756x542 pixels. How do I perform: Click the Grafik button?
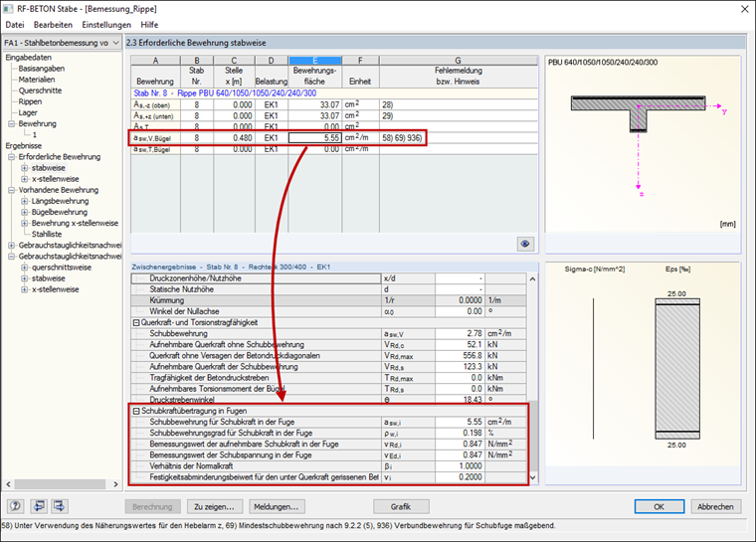pyautogui.click(x=401, y=507)
